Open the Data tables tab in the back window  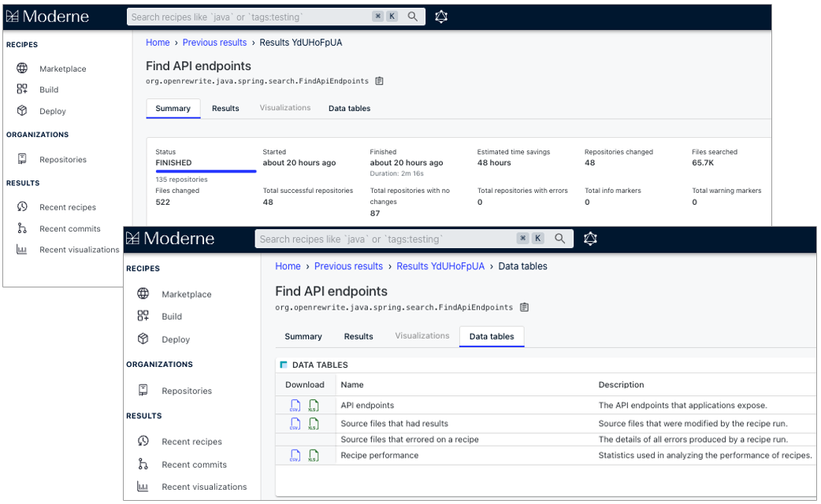(349, 109)
